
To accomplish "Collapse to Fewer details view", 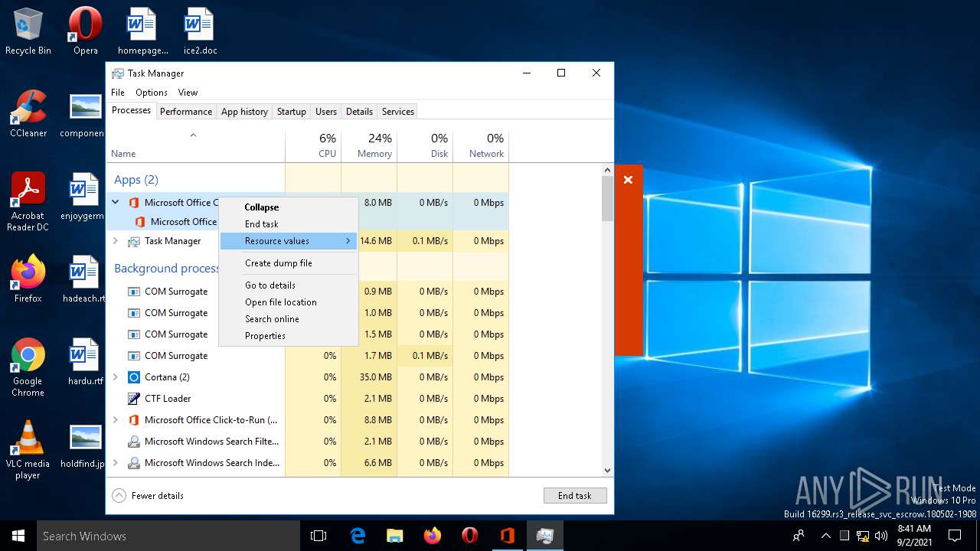I will click(x=149, y=496).
